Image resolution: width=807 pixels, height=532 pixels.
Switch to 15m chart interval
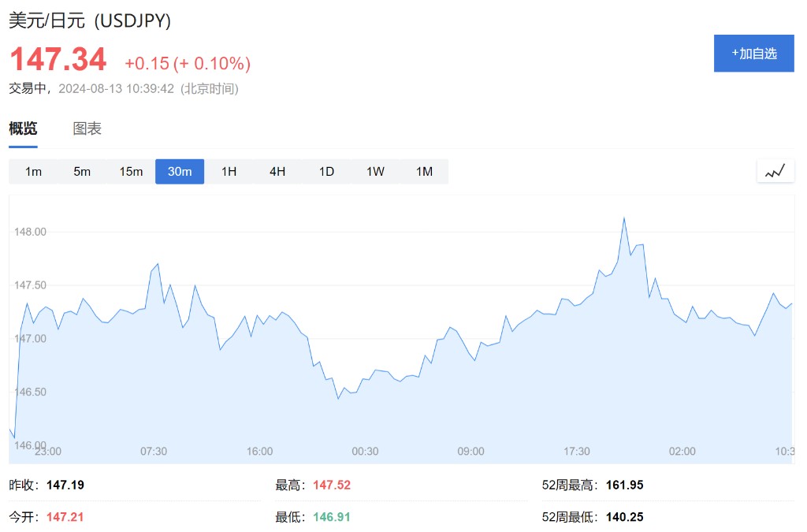(131, 172)
